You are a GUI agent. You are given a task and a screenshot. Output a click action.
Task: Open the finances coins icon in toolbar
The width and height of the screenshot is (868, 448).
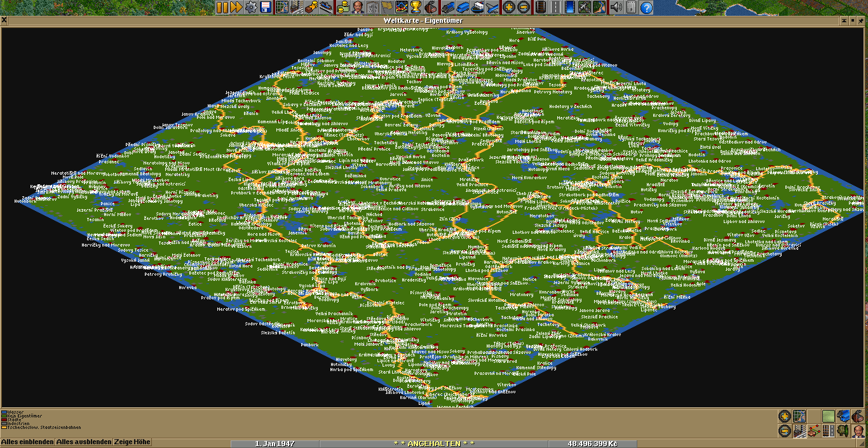[344, 8]
